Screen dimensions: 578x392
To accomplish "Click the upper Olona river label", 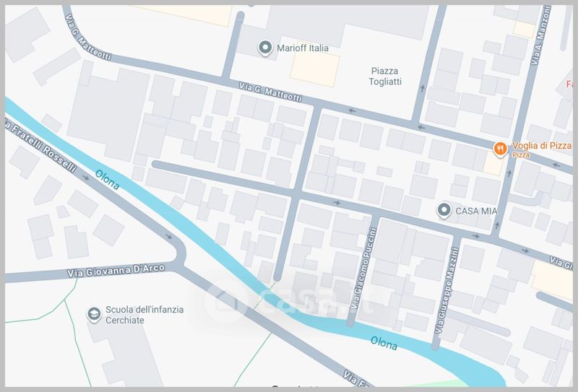I will point(107,180).
